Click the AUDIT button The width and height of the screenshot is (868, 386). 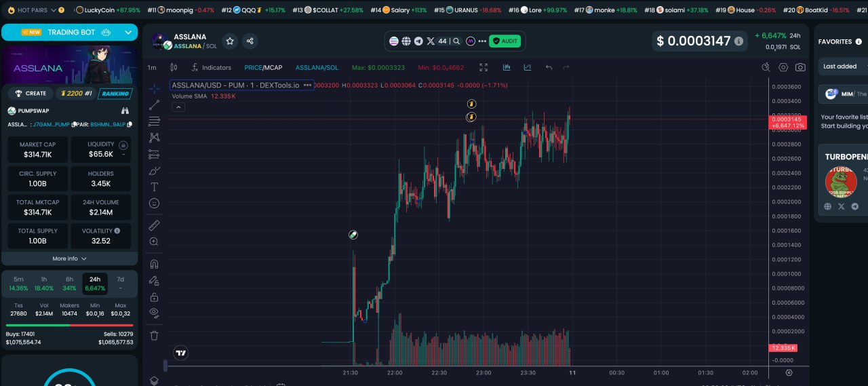[x=505, y=41]
